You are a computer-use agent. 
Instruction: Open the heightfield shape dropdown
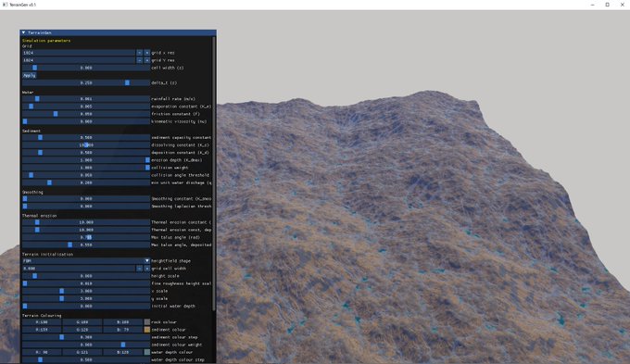coord(147,261)
